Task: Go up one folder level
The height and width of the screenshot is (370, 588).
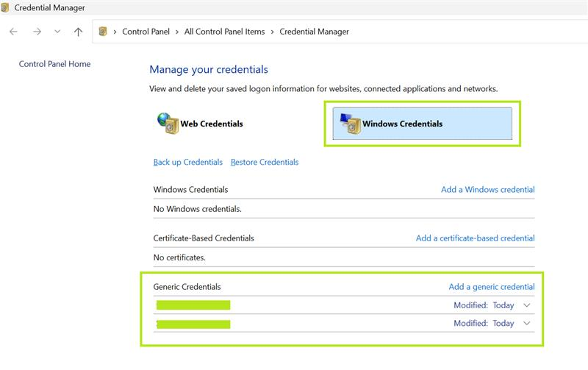Action: point(78,32)
